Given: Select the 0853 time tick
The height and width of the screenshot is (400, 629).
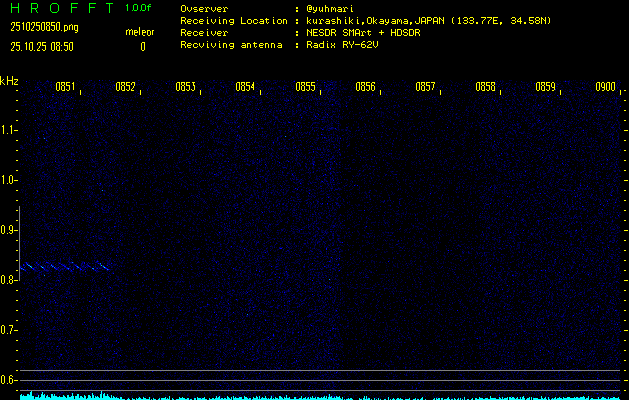Looking at the screenshot, I should [x=185, y=87].
